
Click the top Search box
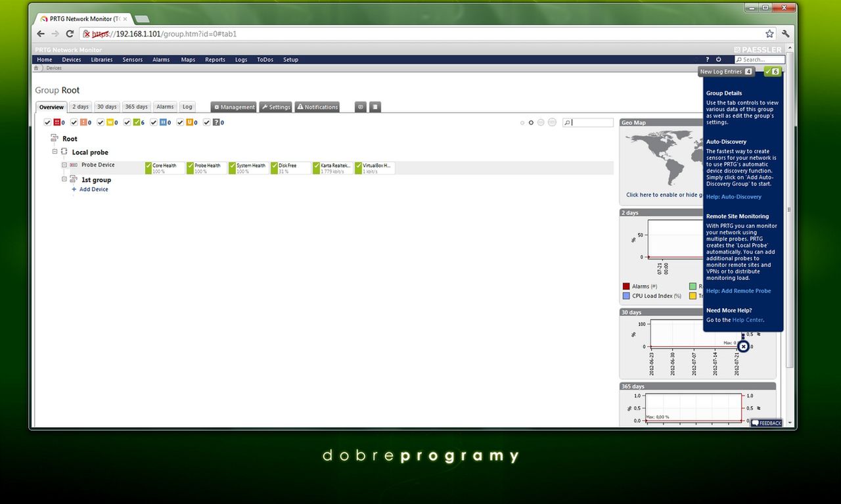click(x=760, y=60)
